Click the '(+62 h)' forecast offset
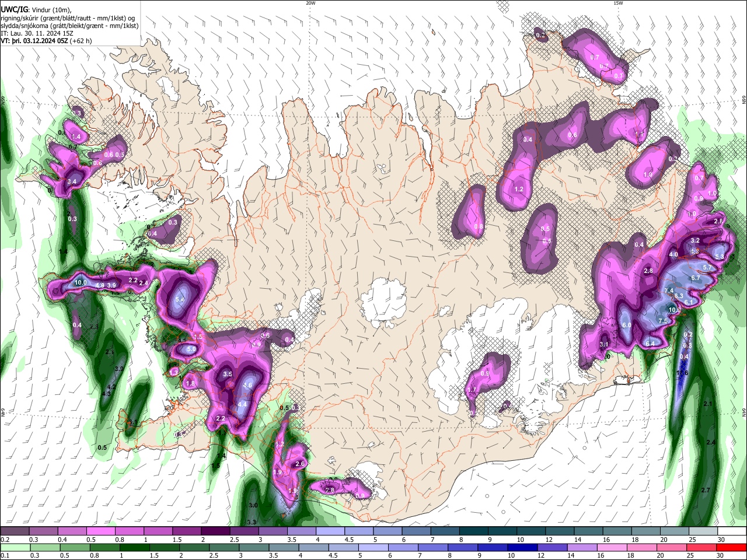747x560 pixels. [82, 41]
